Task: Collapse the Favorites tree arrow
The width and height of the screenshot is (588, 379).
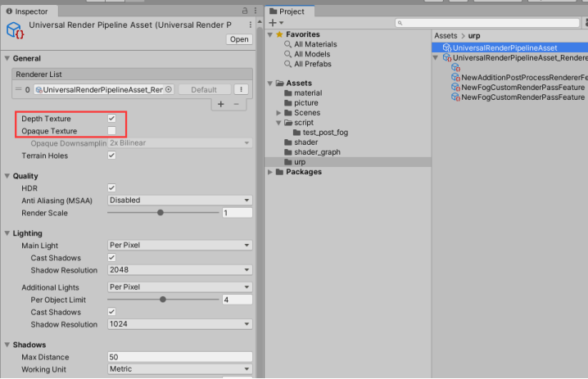Action: pyautogui.click(x=270, y=34)
